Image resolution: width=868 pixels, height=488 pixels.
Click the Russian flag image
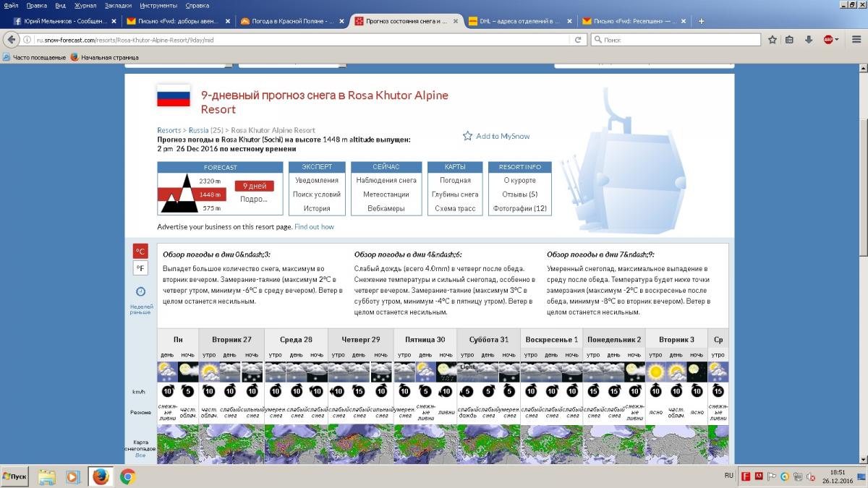(174, 95)
